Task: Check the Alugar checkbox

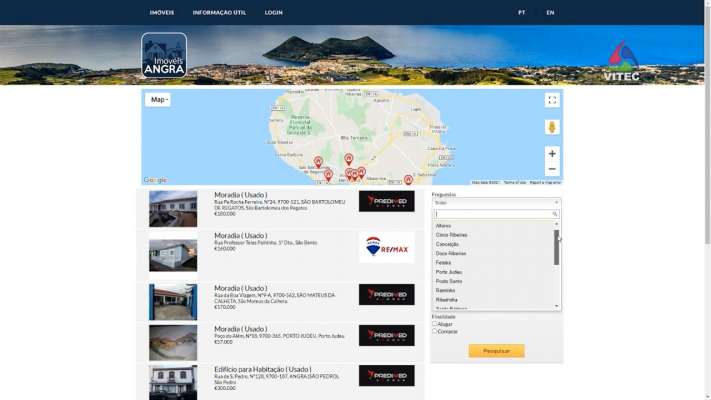Action: pos(434,323)
